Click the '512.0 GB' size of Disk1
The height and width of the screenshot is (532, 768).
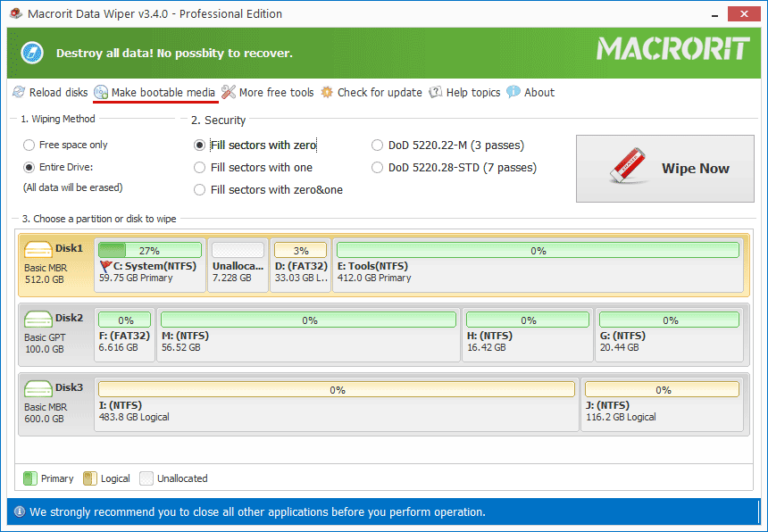coord(44,280)
